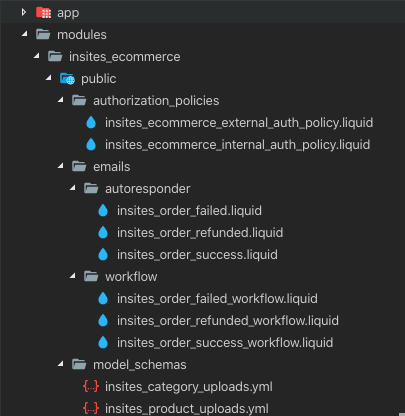The height and width of the screenshot is (416, 405).
Task: Select insites_order_refunded_workflow.liquid in the tree
Action: click(x=228, y=321)
